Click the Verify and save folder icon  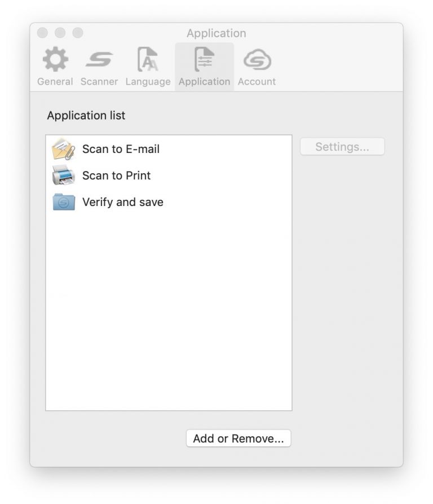(x=64, y=202)
